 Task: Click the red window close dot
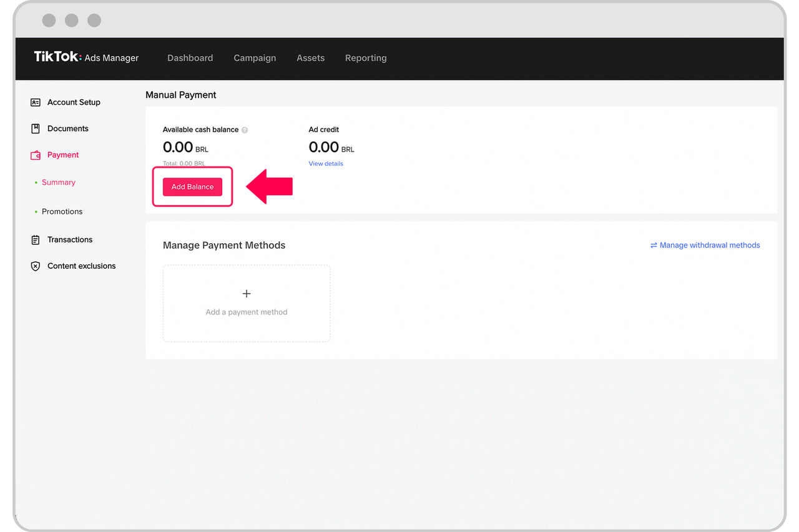coord(49,21)
